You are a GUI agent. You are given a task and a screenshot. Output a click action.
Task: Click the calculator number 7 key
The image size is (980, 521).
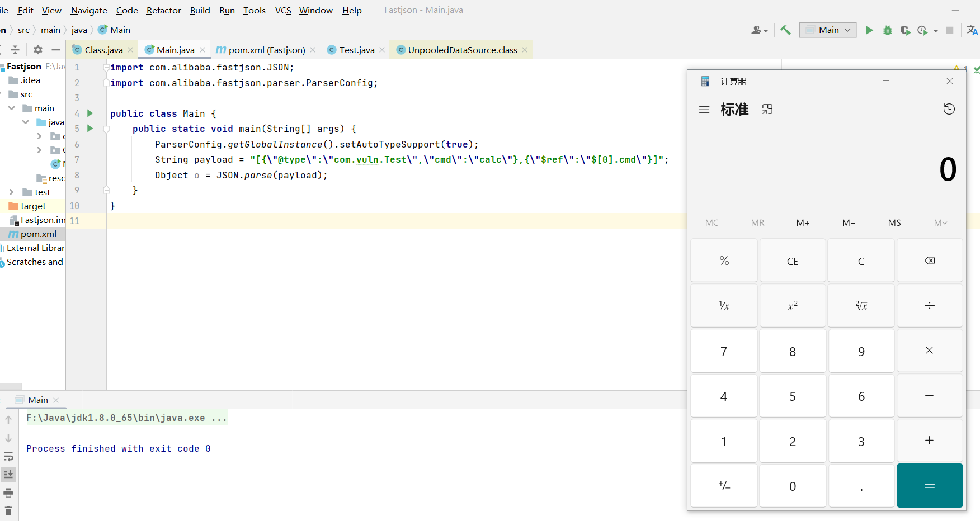pyautogui.click(x=724, y=351)
